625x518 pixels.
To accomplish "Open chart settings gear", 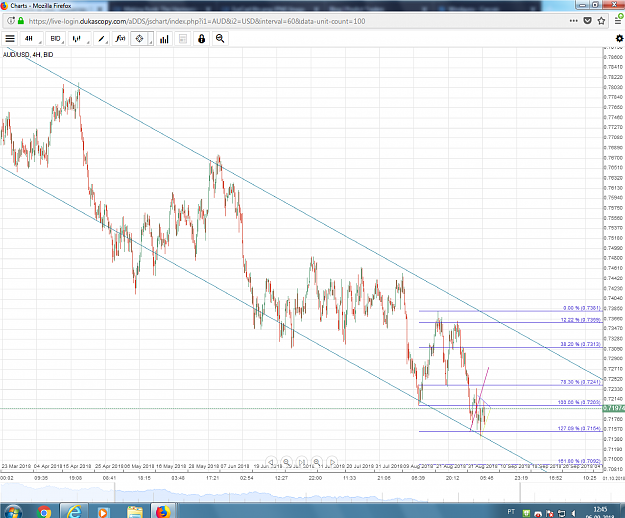I will [x=619, y=39].
